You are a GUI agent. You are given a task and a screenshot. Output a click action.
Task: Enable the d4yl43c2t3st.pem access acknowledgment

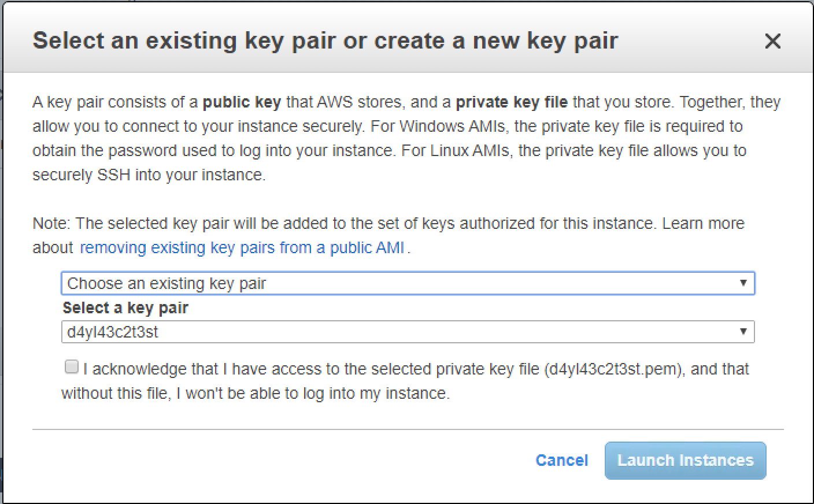pos(72,366)
